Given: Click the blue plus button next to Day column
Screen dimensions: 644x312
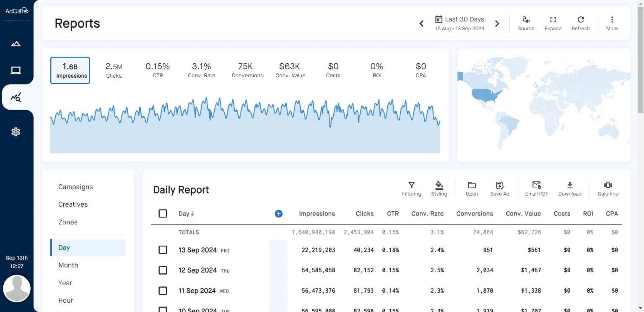Looking at the screenshot, I should pyautogui.click(x=278, y=214).
